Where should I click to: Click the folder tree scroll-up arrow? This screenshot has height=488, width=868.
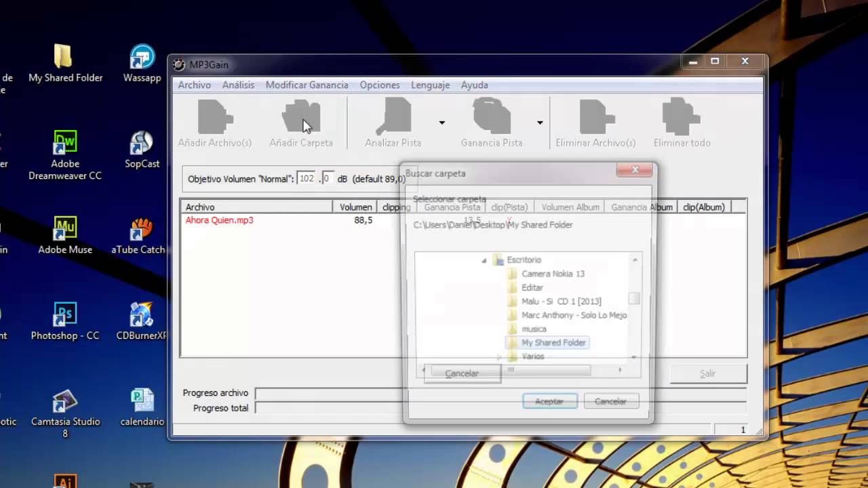[635, 260]
